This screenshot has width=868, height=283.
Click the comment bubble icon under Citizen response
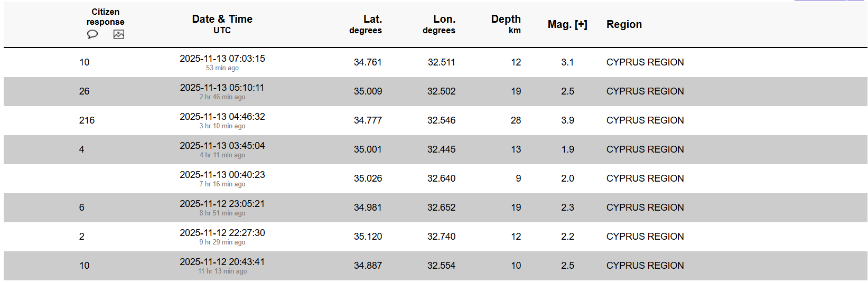tap(92, 34)
